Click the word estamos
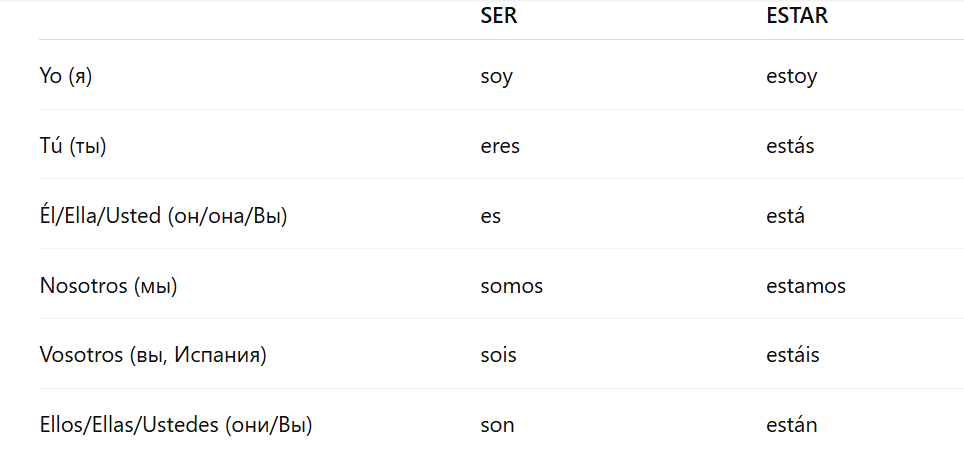This screenshot has width=964, height=455. [x=806, y=286]
